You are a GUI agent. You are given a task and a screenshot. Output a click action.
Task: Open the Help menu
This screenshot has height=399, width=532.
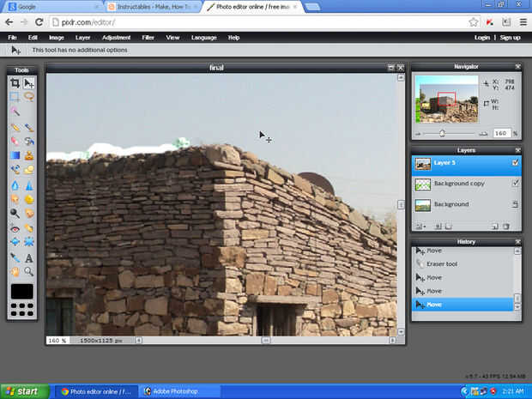point(233,37)
